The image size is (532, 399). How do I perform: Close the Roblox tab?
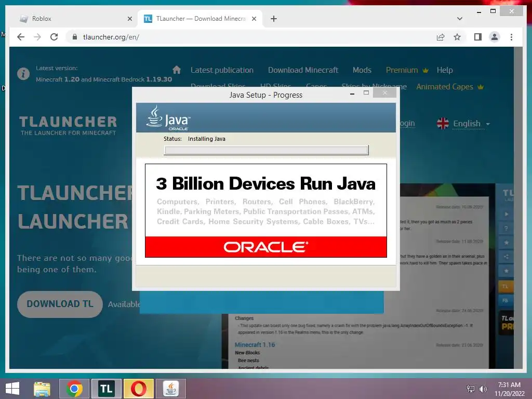[129, 19]
